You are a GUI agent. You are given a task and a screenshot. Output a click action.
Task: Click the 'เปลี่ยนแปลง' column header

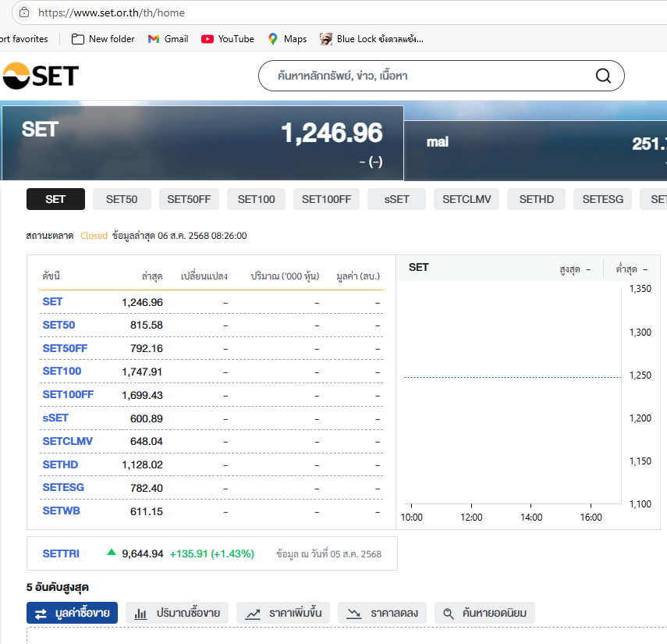point(204,276)
